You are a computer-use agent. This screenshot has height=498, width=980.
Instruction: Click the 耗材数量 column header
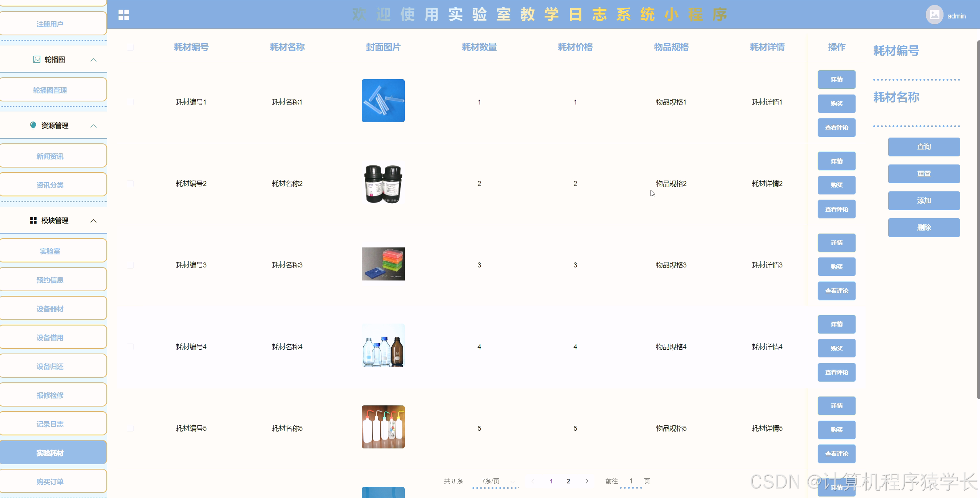pos(479,47)
